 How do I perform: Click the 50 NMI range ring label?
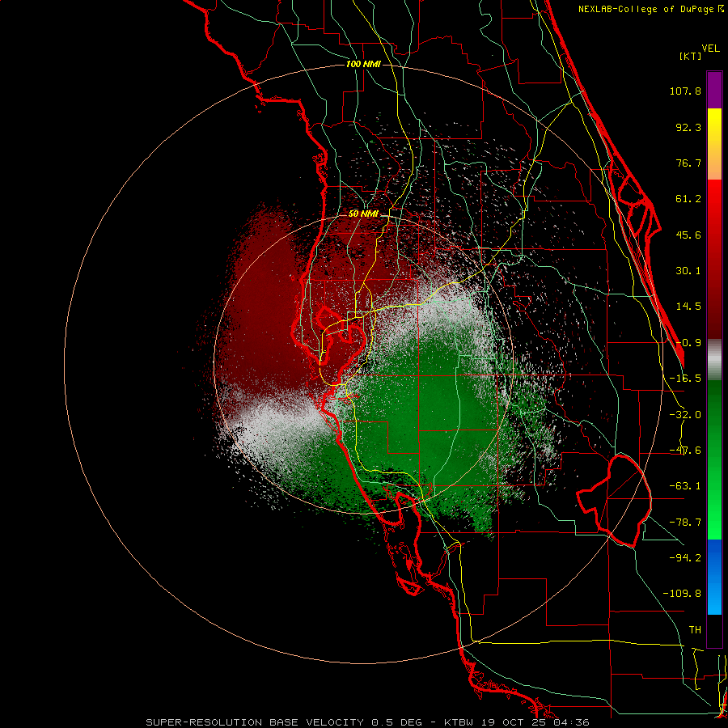click(363, 214)
